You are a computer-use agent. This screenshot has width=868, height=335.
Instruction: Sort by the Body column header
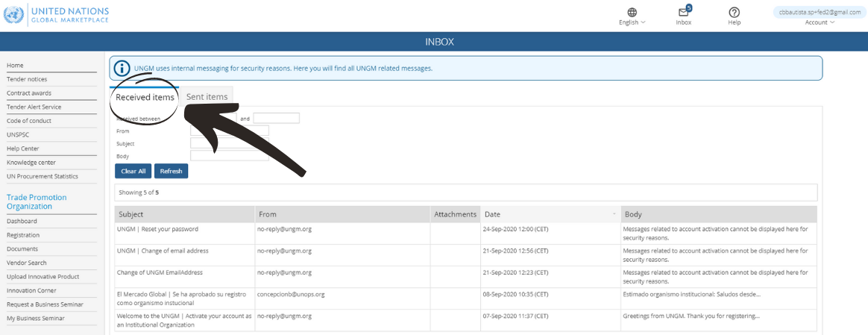coord(719,214)
